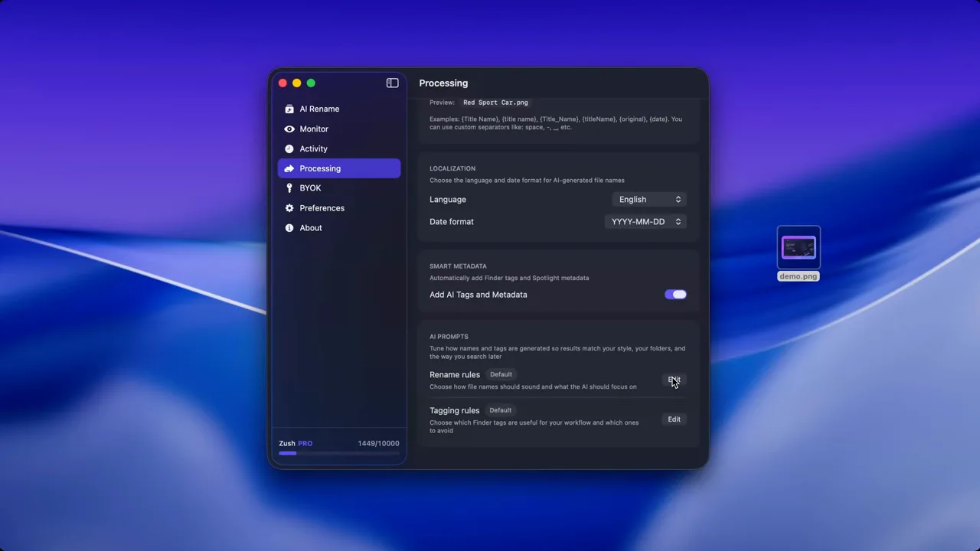Screen dimensions: 980x551
Task: Click the Preferences gear icon
Action: pos(289,208)
